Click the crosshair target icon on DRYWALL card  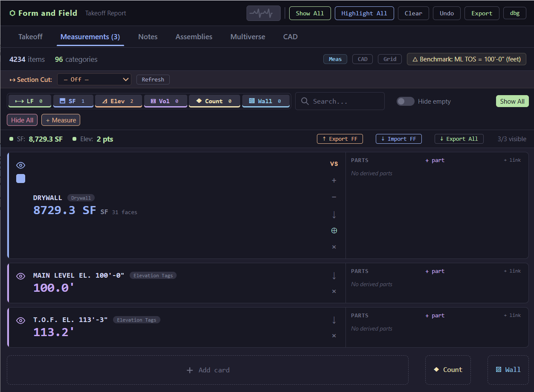tap(334, 231)
